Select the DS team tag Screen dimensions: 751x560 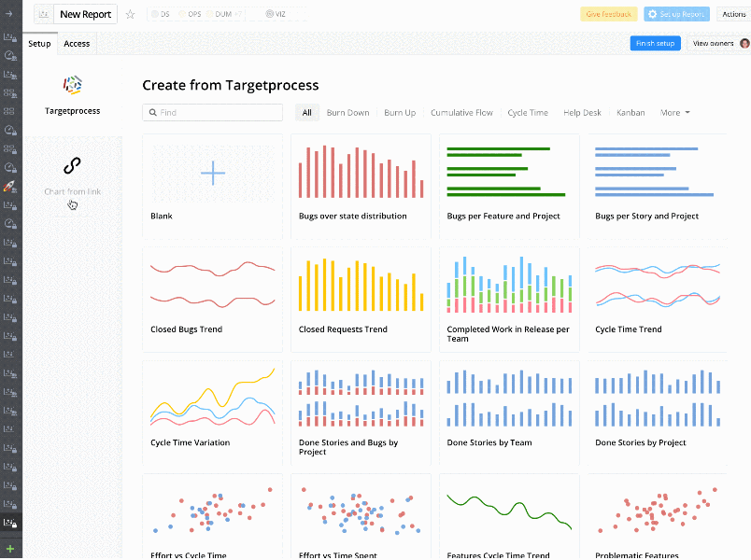(161, 14)
